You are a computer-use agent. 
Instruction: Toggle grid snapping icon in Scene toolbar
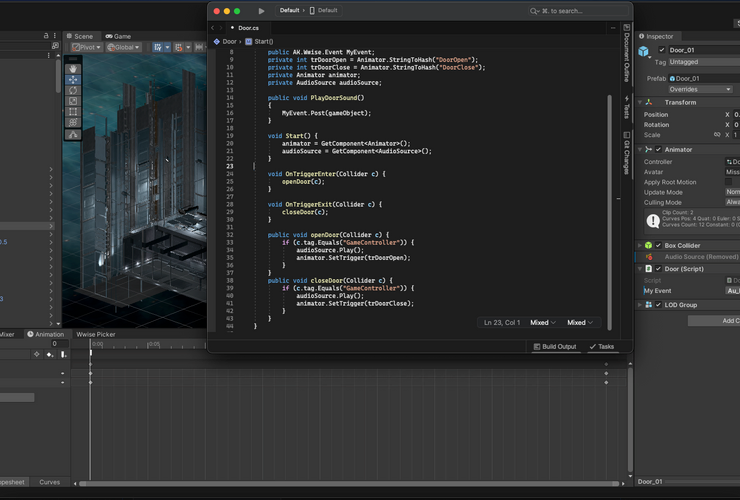coord(158,47)
